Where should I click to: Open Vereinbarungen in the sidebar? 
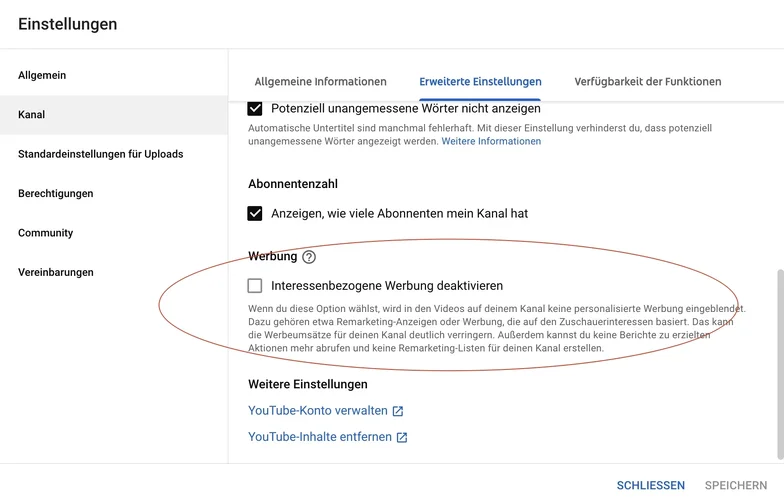tap(56, 272)
